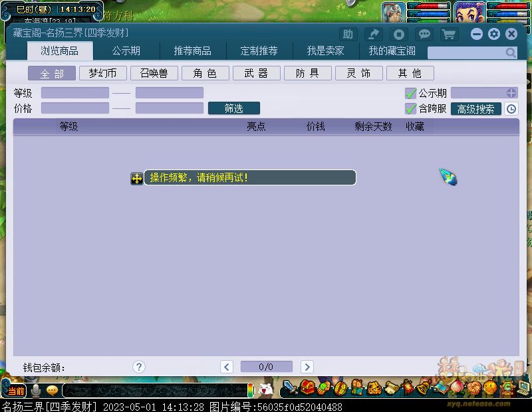Switch to the 我的藏宝阁 tab
Viewport: 532px width, 412px height.
pyautogui.click(x=392, y=51)
